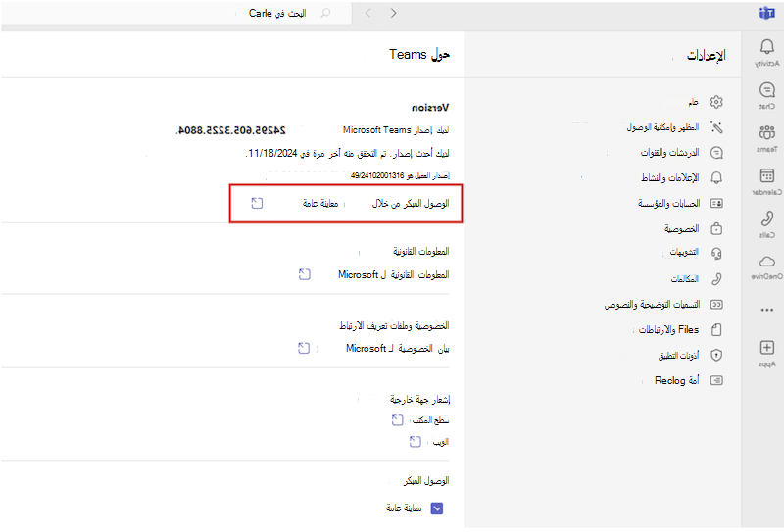Click the الخصوصية lock icon
Image resolution: width=784 pixels, height=532 pixels.
pos(716,229)
